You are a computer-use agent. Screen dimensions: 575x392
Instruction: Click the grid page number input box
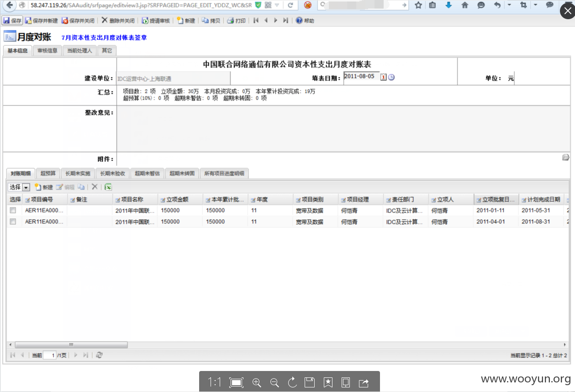[x=50, y=355]
